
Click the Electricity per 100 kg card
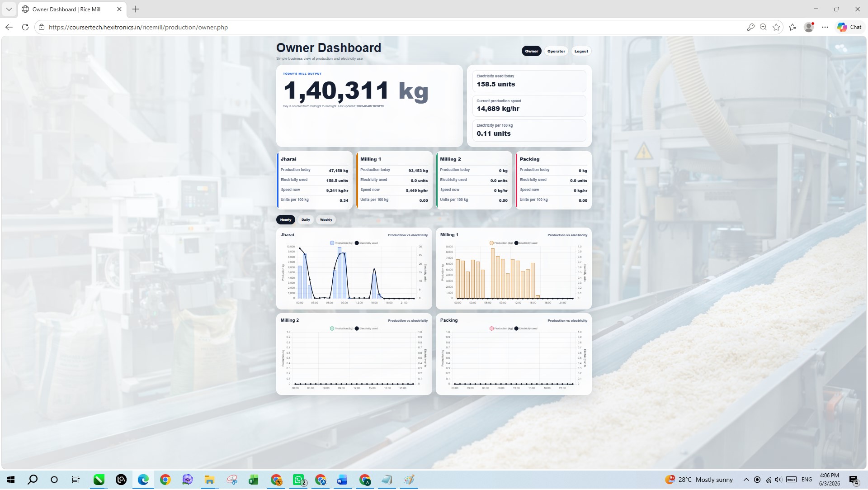[x=529, y=130]
